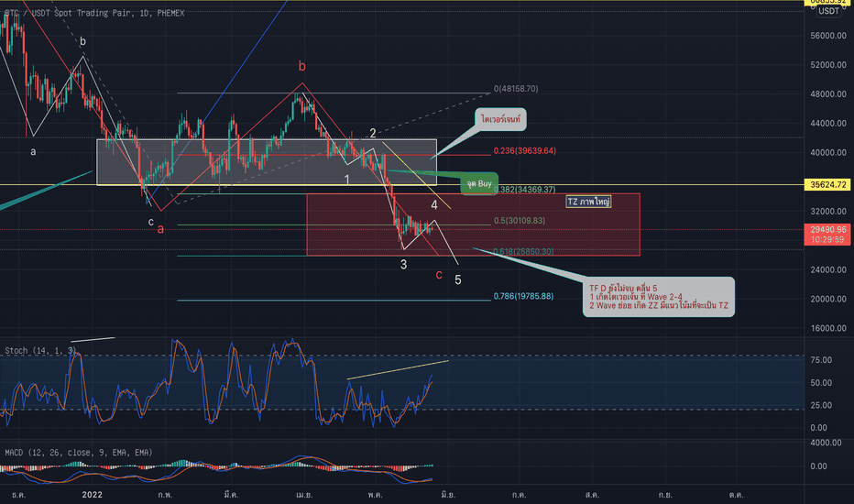Click the 0.786(19785.88) Fibonacci level label
Screen dimensions: 854x504
coord(523,296)
